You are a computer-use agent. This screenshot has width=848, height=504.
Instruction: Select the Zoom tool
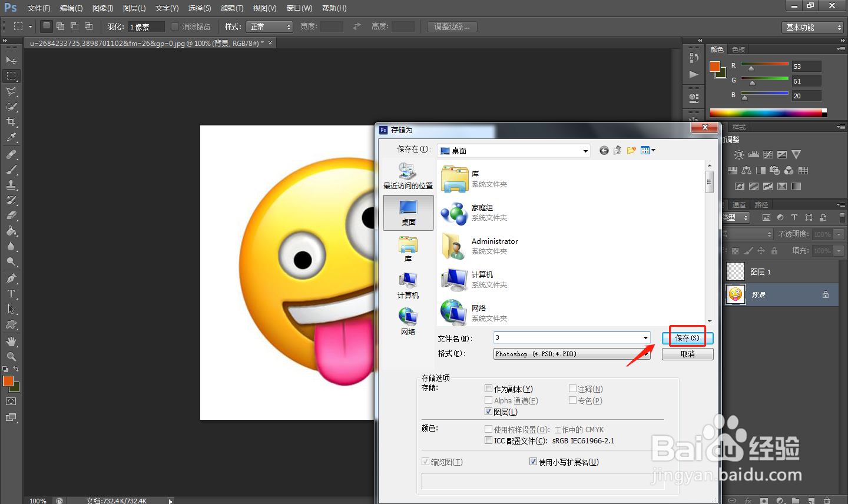[x=11, y=357]
